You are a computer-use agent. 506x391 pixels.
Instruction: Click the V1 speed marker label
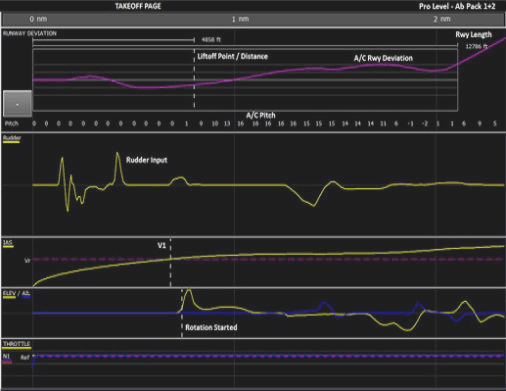(161, 246)
